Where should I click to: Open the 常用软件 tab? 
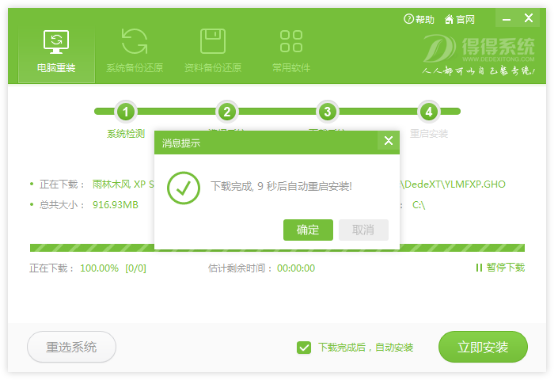291,52
